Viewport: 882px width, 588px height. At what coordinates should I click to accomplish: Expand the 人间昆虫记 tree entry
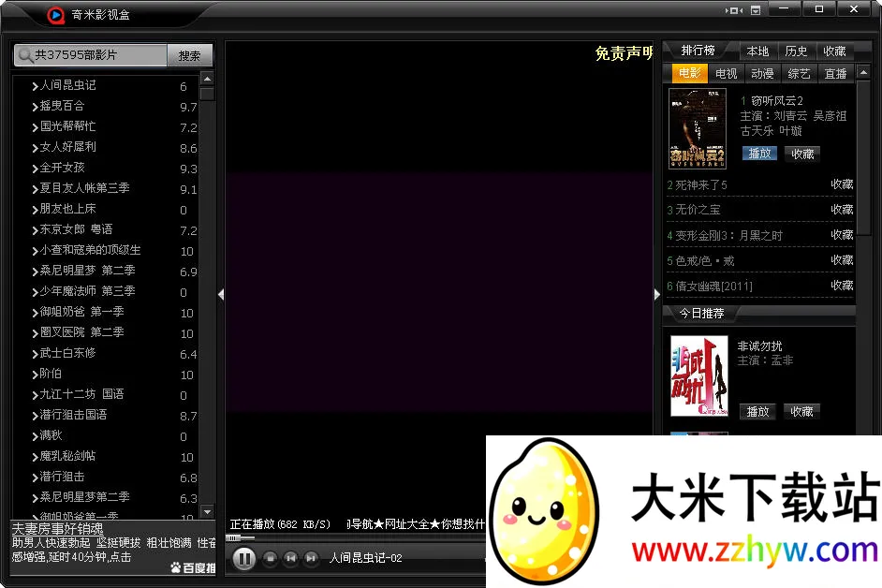click(35, 86)
